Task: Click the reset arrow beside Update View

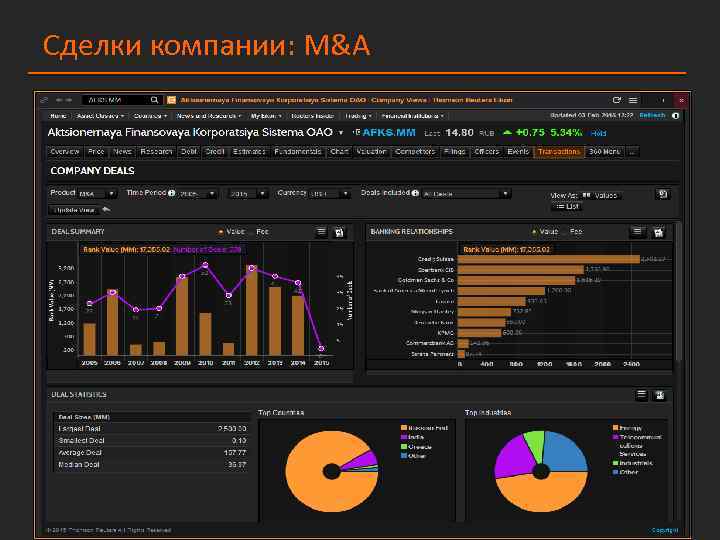Action: 106,210
